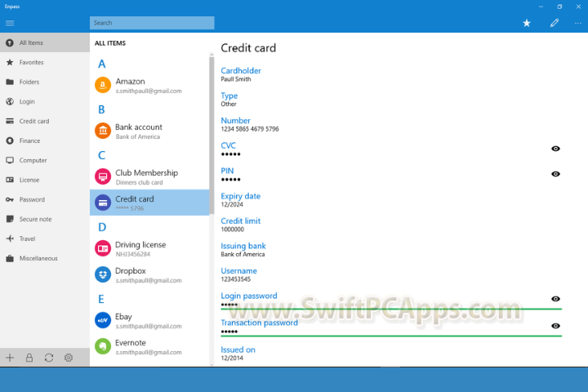The image size is (588, 392).
Task: Open Computer category in sidebar
Action: click(x=45, y=160)
